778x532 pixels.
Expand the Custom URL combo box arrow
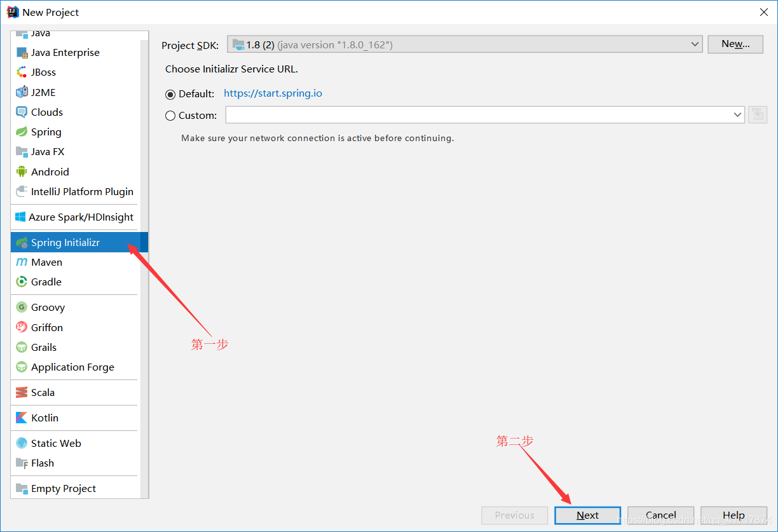pyautogui.click(x=737, y=115)
